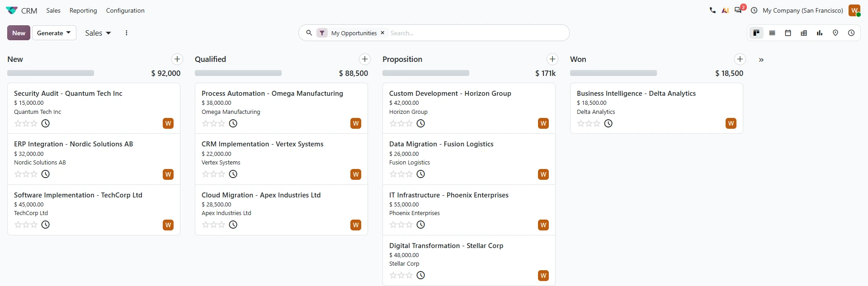Open the vertical three-dot actions menu
868x286 pixels.
[x=127, y=33]
